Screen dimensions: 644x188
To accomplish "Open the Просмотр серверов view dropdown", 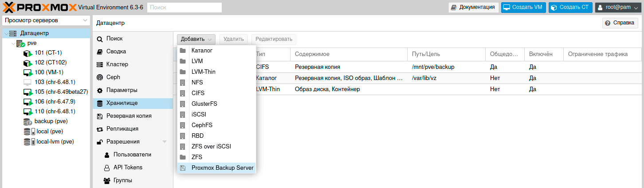I will 46,20.
